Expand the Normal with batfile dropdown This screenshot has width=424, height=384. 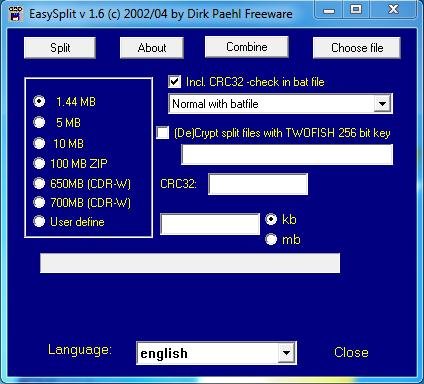382,104
